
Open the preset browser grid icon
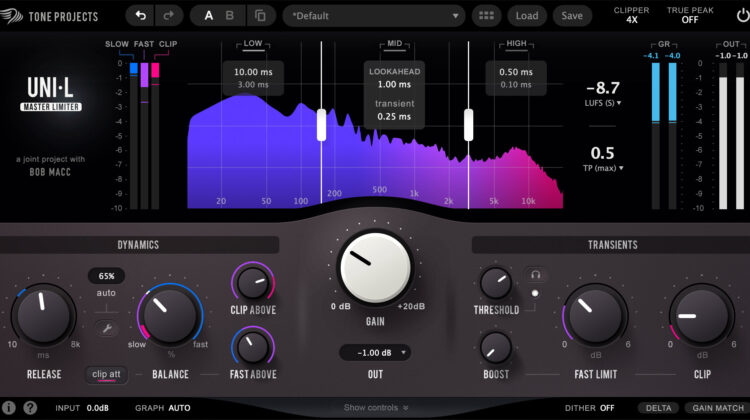tap(486, 16)
